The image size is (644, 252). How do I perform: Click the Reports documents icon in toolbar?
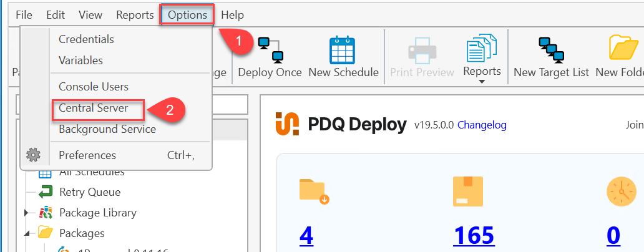pos(481,48)
